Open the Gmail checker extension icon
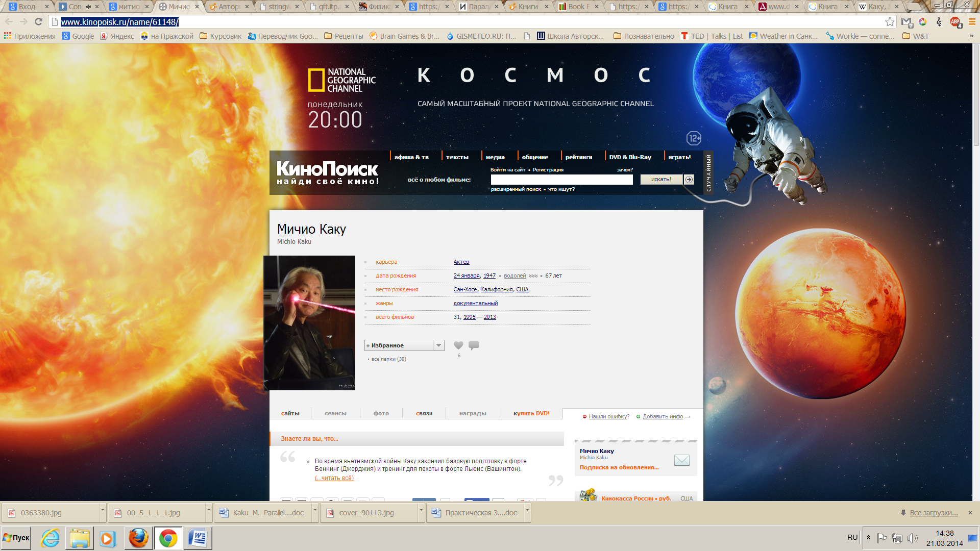 click(x=906, y=22)
